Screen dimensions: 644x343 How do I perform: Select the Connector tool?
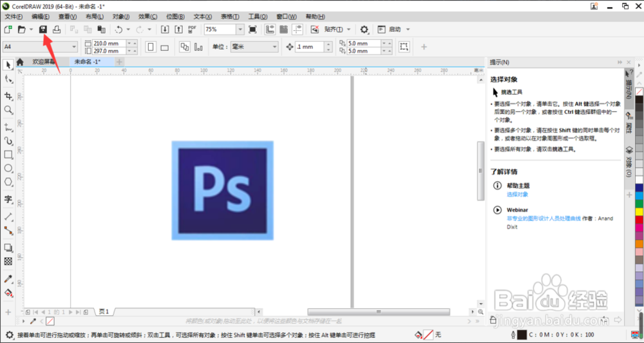click(8, 230)
